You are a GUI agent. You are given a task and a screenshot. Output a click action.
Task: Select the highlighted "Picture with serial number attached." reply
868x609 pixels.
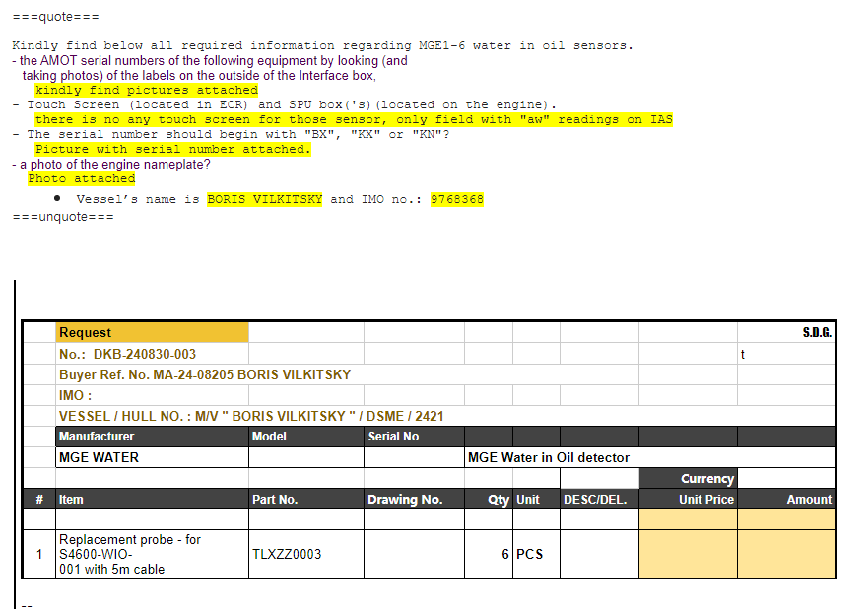click(172, 150)
